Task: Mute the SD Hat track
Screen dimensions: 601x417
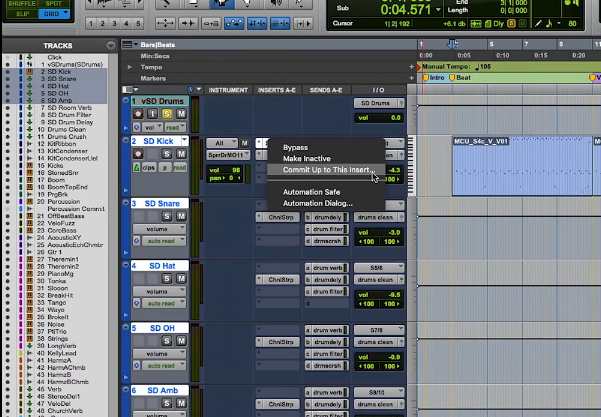Action: (x=181, y=279)
